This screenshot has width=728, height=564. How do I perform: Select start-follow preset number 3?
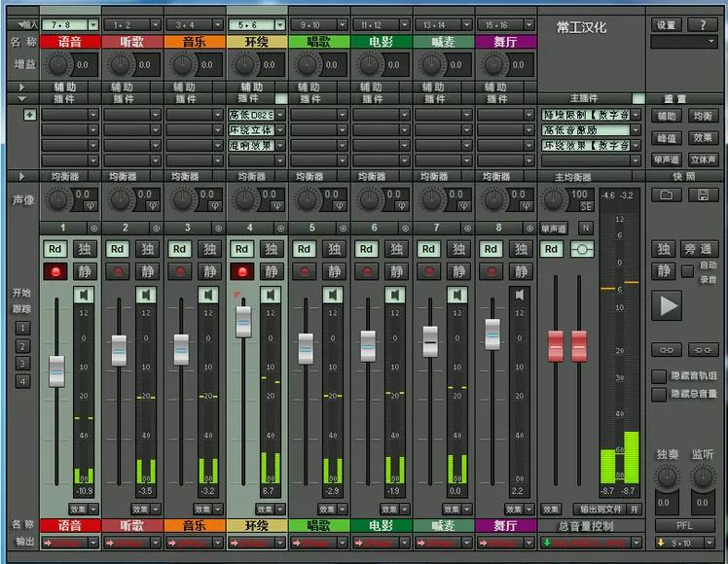(x=22, y=363)
